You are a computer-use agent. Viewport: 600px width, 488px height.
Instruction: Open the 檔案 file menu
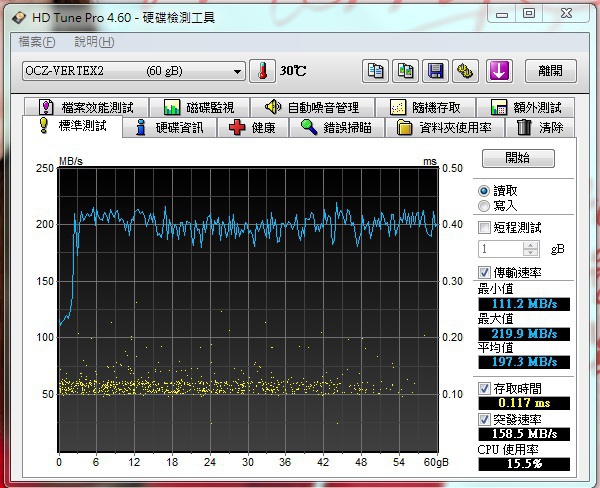coord(37,42)
